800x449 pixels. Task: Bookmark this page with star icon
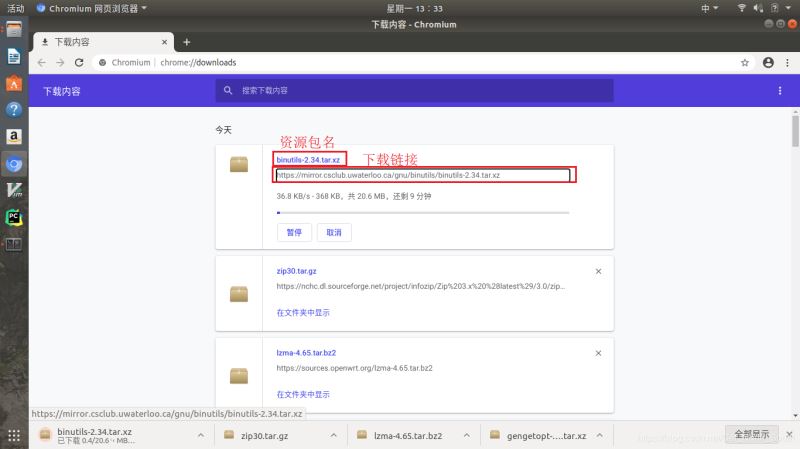coord(744,62)
